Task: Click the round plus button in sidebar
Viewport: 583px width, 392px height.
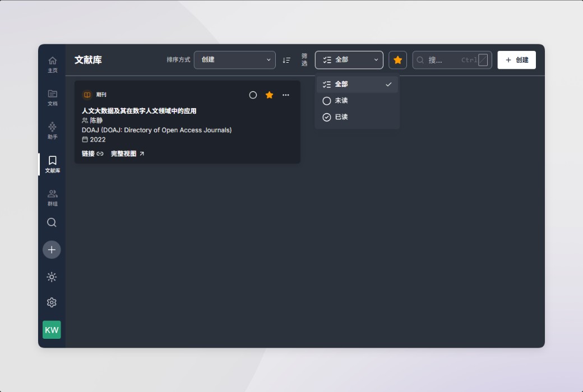Action: [52, 250]
